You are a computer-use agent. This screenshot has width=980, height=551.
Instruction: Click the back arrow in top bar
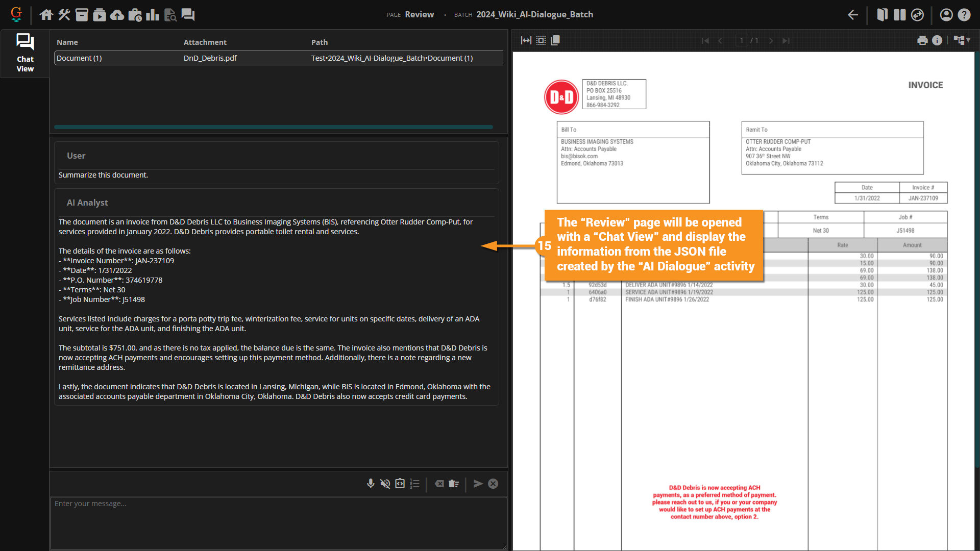coord(853,15)
